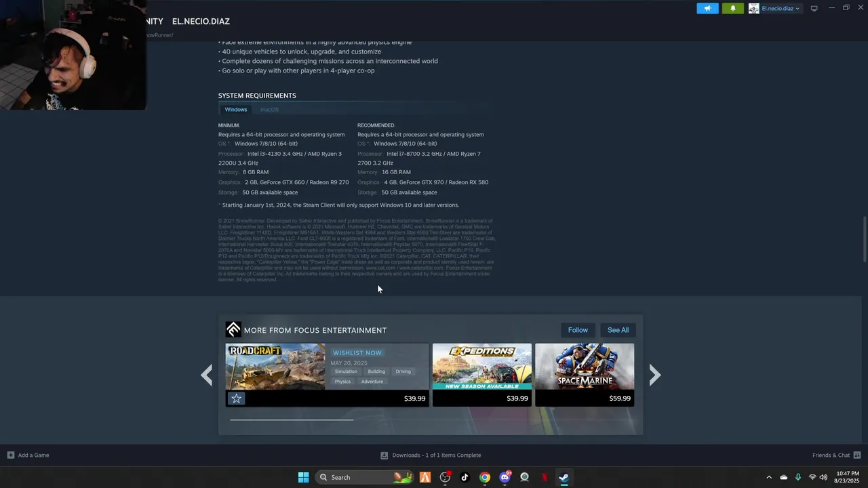This screenshot has width=868, height=488.
Task: Click the Expeditions $39.99 price
Action: coord(517,399)
